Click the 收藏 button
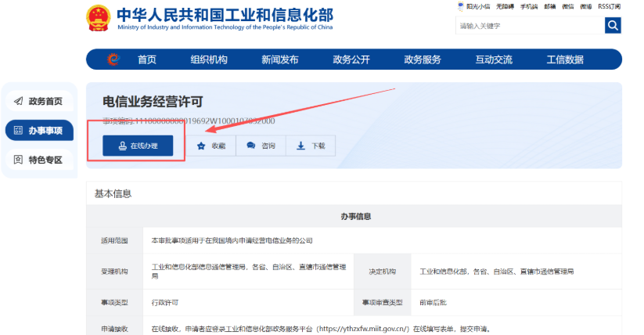This screenshot has height=335, width=644. [x=211, y=146]
